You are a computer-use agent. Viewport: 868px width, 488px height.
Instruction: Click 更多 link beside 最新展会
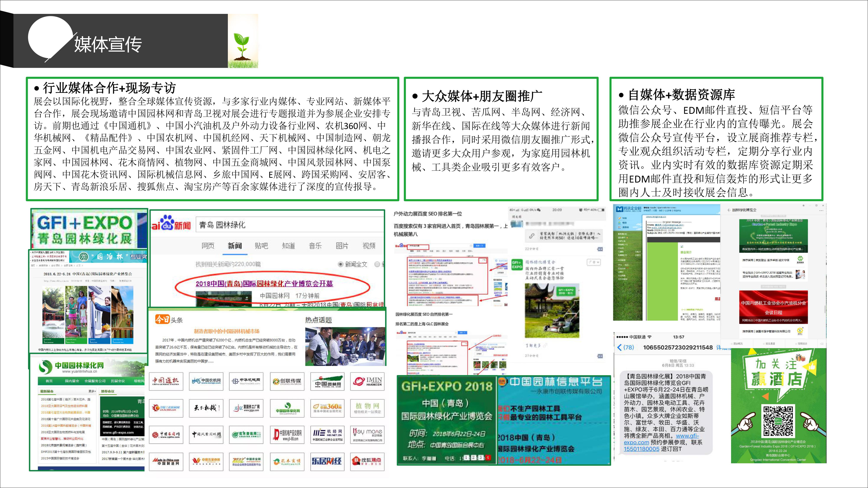tap(92, 391)
